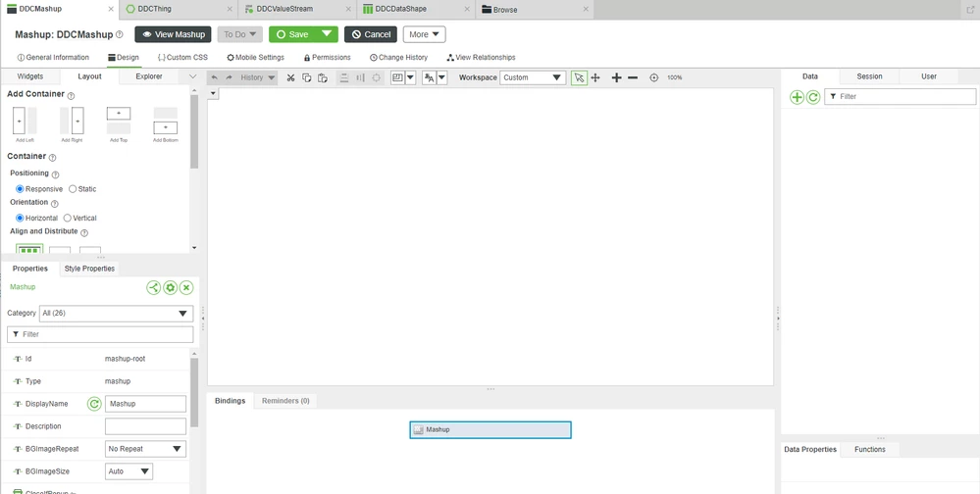The height and width of the screenshot is (494, 980).
Task: Click the green refresh data icon
Action: pyautogui.click(x=813, y=97)
